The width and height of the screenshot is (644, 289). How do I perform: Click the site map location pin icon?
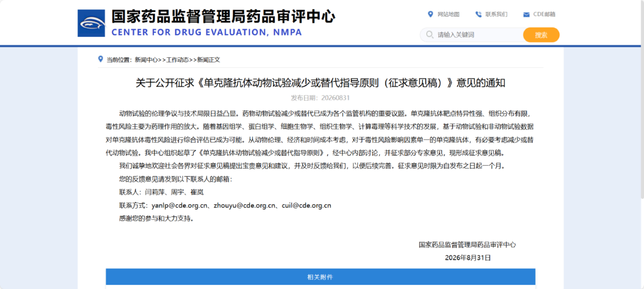pos(431,14)
